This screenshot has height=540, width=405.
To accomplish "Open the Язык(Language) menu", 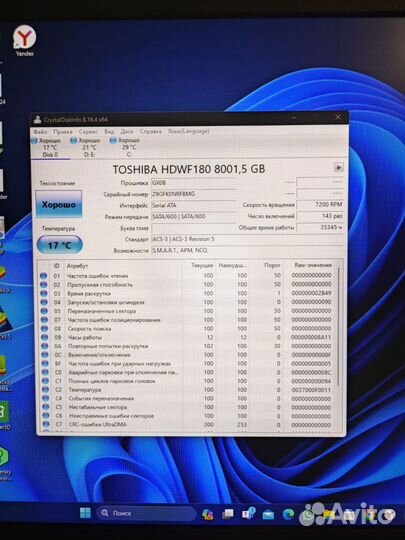I will click(x=188, y=131).
